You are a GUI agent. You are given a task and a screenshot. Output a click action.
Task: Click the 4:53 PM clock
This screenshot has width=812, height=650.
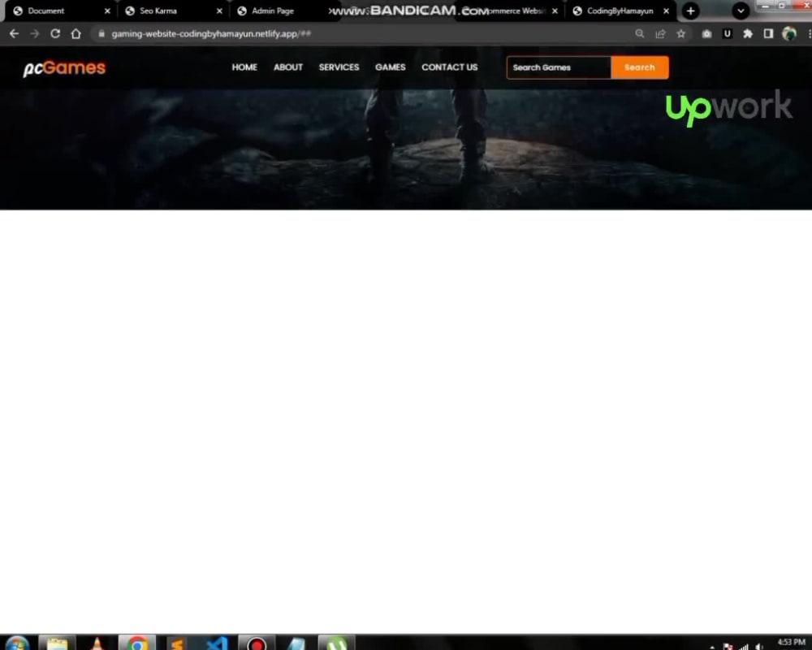click(x=791, y=642)
